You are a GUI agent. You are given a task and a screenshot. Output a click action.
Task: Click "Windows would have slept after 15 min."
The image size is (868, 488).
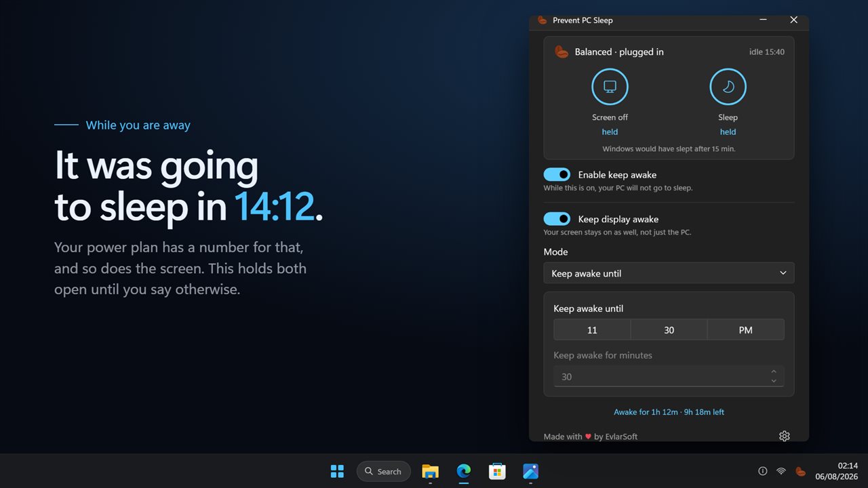(669, 148)
